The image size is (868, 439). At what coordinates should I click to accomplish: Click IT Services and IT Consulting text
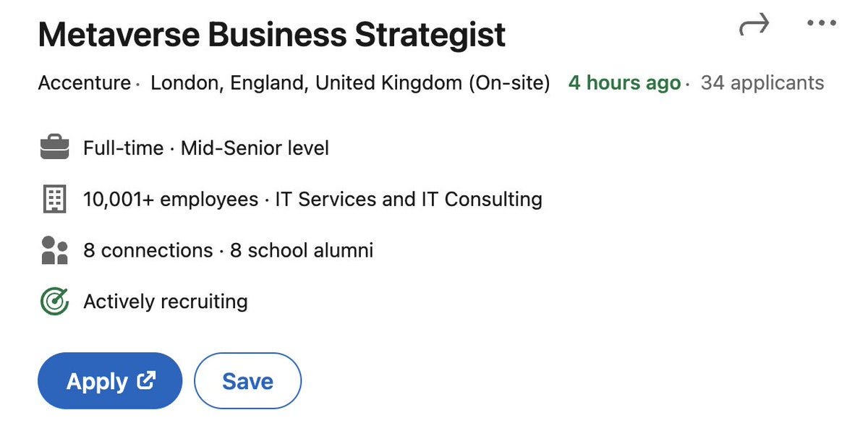coord(409,199)
